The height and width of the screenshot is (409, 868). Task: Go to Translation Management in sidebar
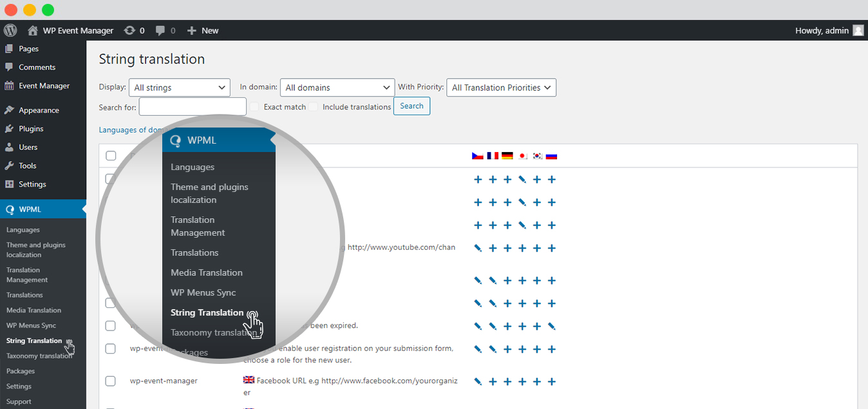27,275
